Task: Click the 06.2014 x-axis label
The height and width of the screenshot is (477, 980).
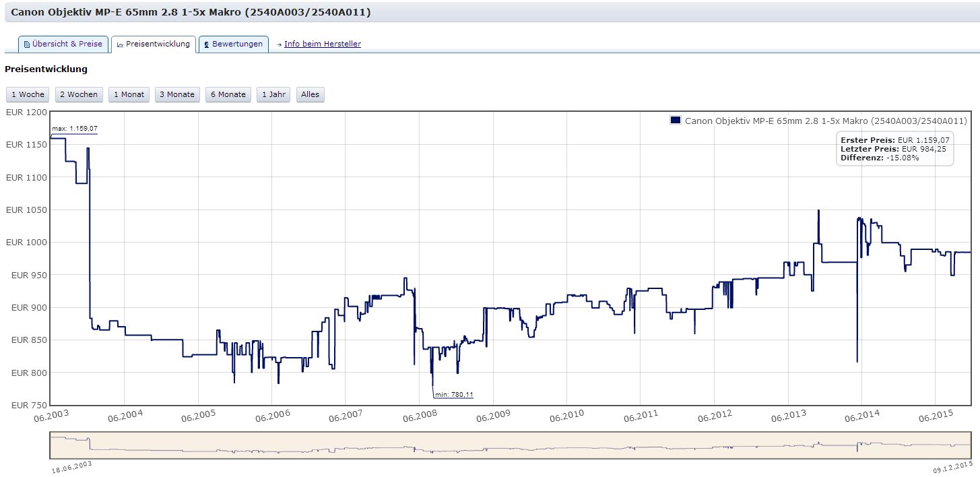Action: click(x=862, y=416)
